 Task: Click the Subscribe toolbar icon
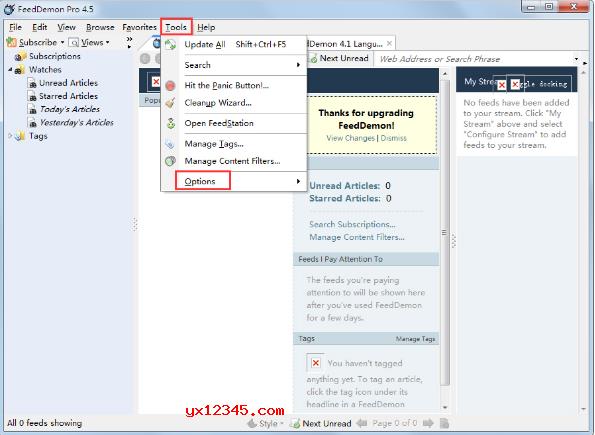point(12,42)
